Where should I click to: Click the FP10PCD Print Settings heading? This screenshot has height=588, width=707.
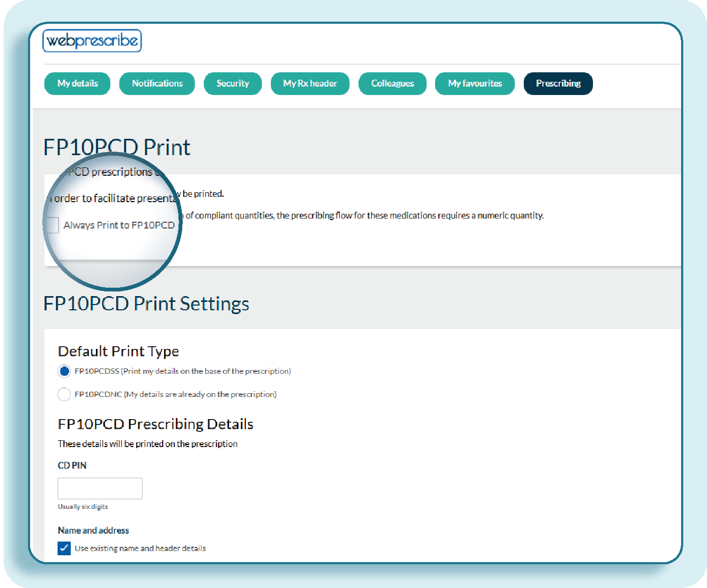[146, 304]
